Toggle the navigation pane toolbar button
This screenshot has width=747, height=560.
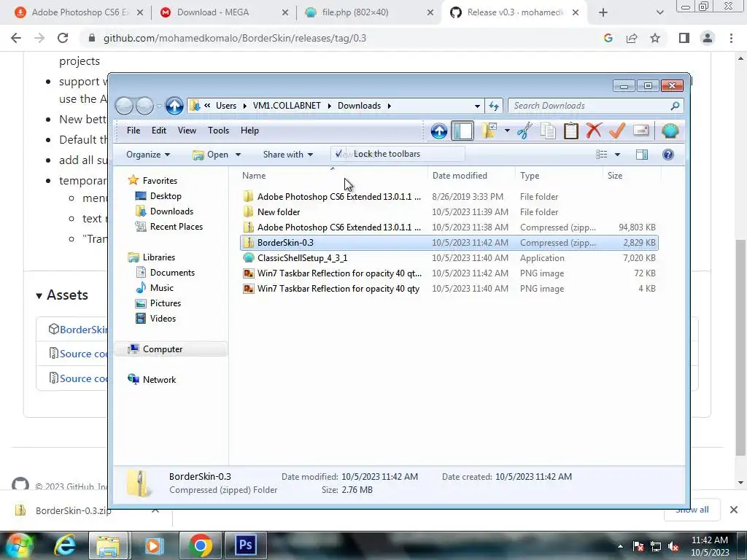click(462, 131)
